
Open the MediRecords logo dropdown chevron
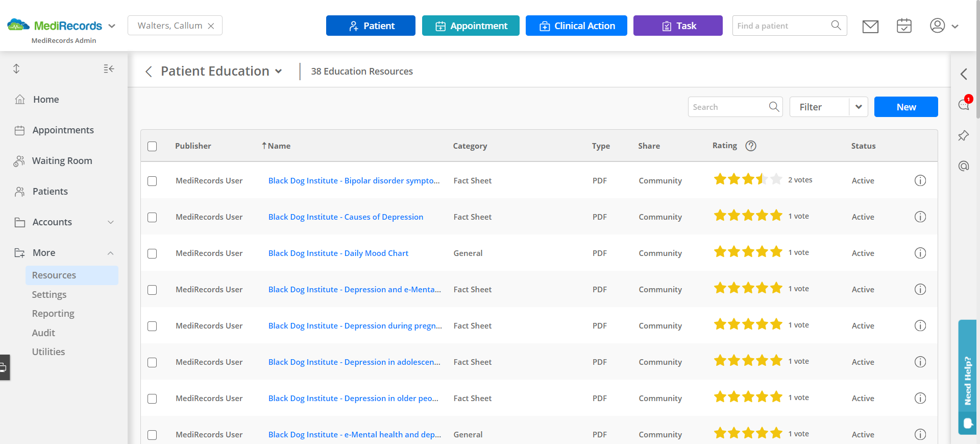tap(112, 26)
